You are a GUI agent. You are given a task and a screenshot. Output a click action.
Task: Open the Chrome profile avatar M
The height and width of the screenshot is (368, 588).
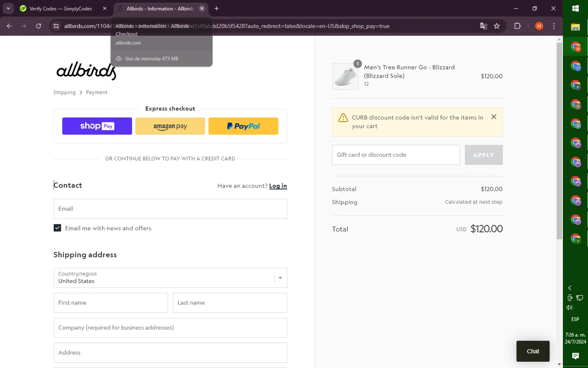[539, 26]
